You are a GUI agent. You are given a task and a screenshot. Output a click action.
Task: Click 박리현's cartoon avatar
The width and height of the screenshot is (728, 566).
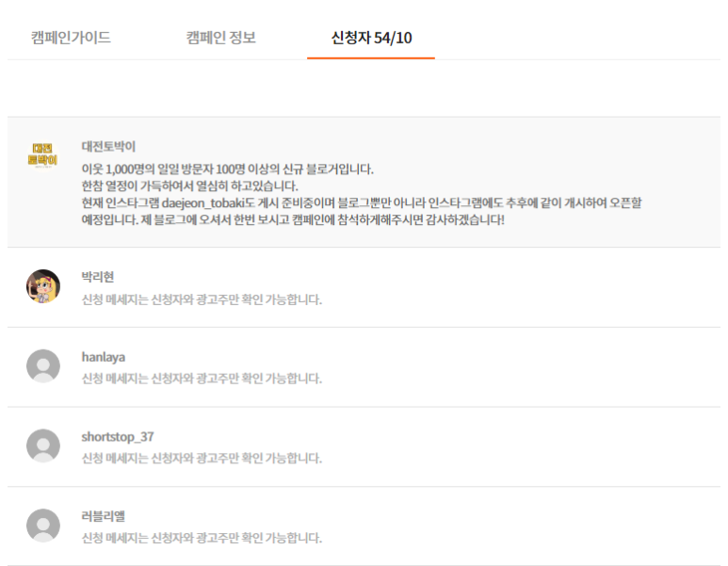pyautogui.click(x=43, y=286)
